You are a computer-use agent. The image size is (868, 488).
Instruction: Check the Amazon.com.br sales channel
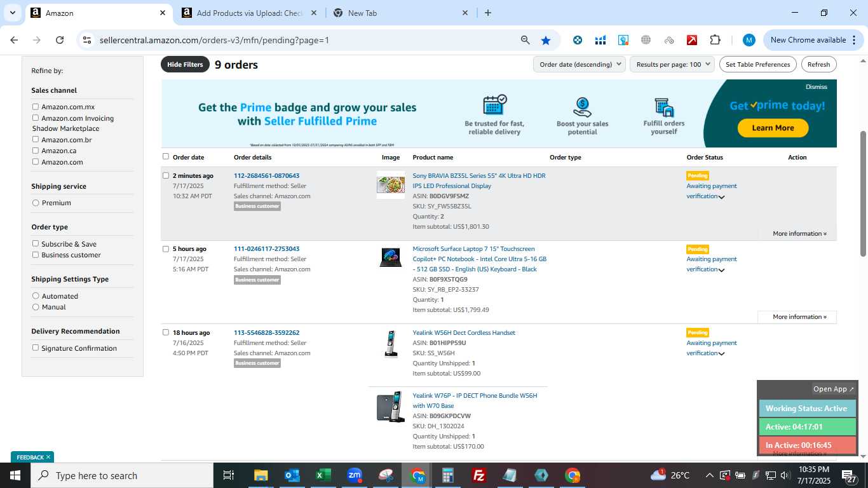(x=36, y=139)
